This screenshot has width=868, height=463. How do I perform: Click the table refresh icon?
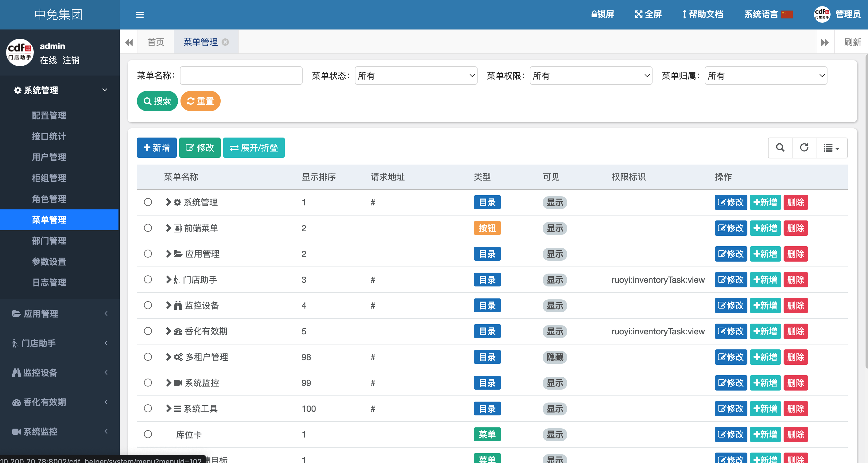[x=804, y=148]
